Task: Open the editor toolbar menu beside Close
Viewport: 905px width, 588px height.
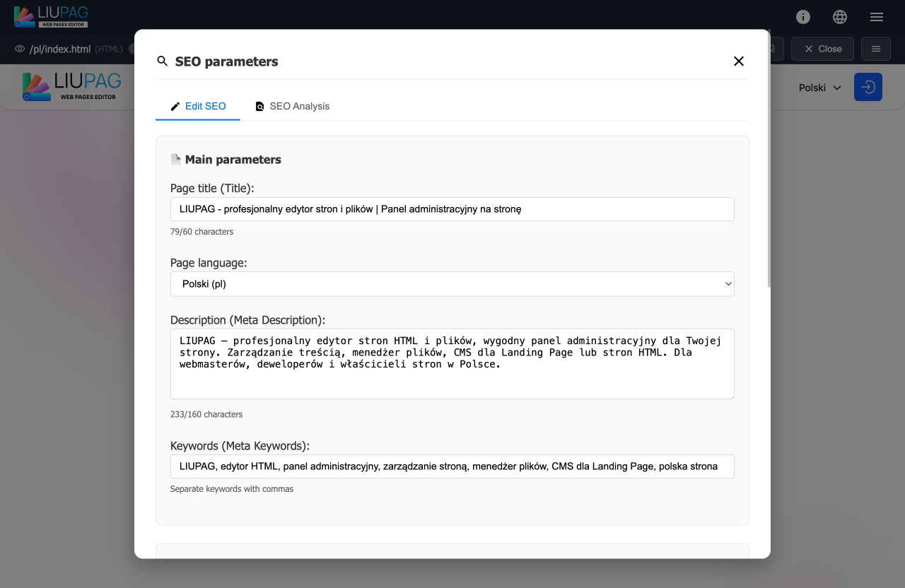Action: [875, 49]
